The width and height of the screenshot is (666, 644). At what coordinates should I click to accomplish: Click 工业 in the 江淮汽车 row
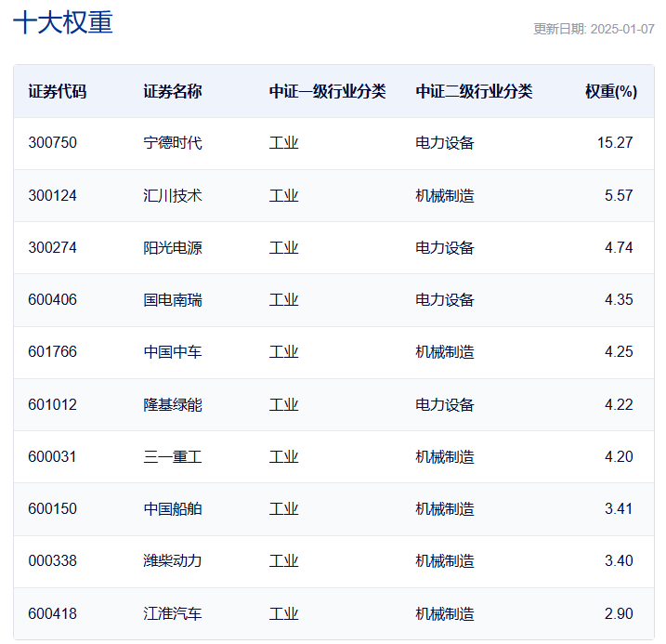[283, 613]
